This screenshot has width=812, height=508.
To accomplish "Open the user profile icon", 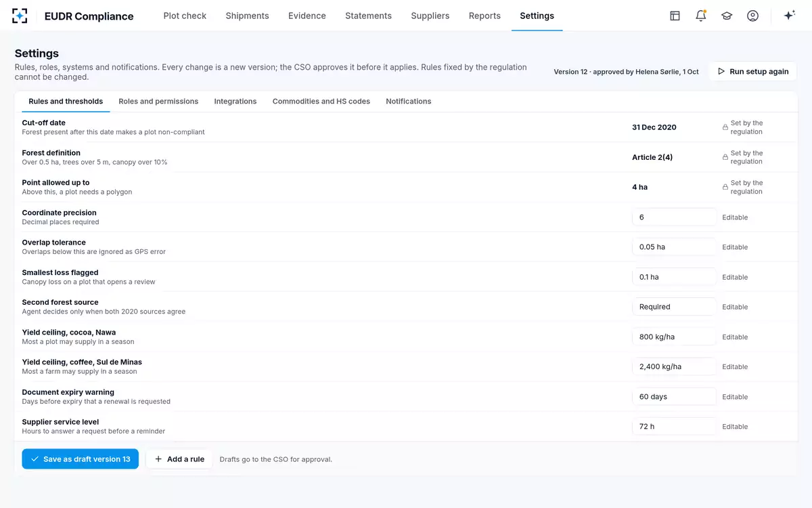I will pos(752,16).
